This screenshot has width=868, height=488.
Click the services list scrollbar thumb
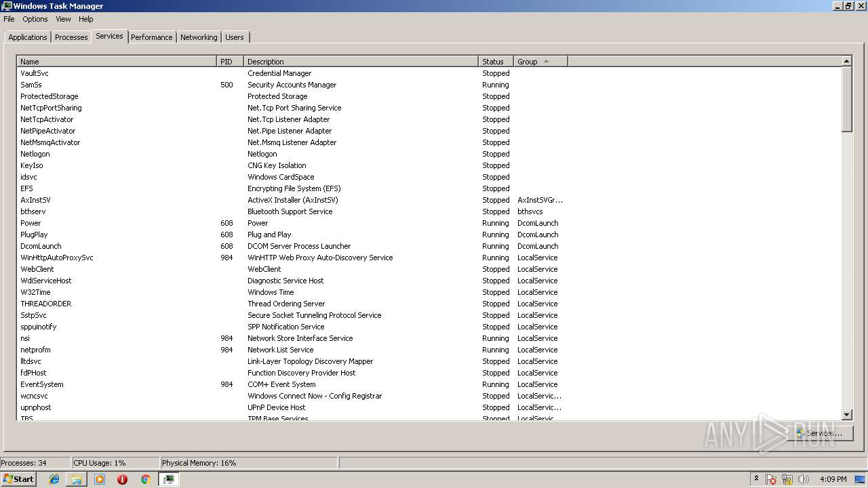pos(846,100)
